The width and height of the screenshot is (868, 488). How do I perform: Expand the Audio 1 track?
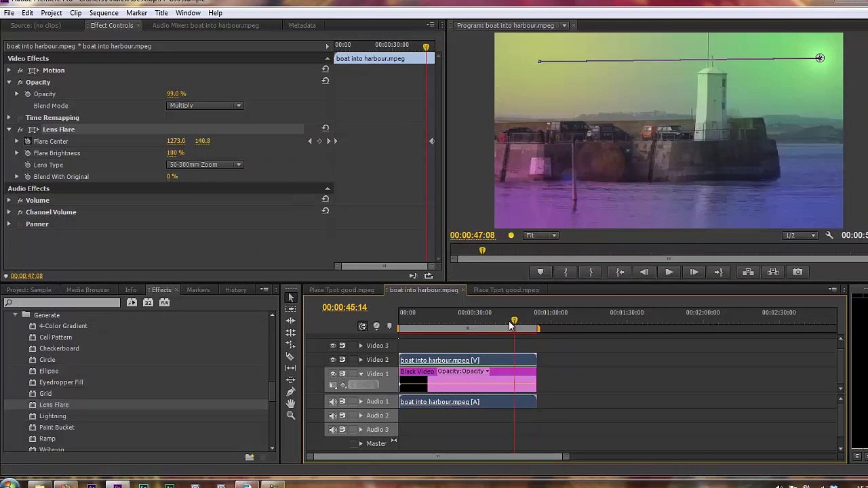(x=361, y=402)
